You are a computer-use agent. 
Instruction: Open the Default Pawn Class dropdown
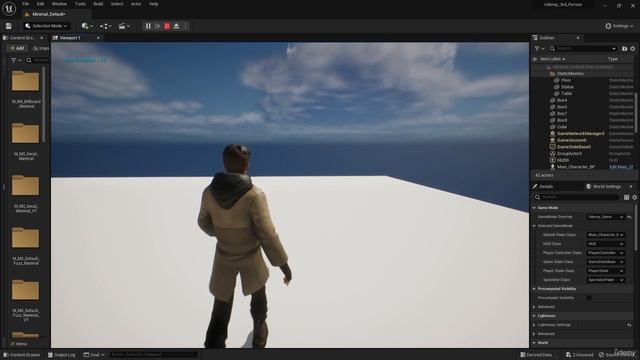[606, 235]
